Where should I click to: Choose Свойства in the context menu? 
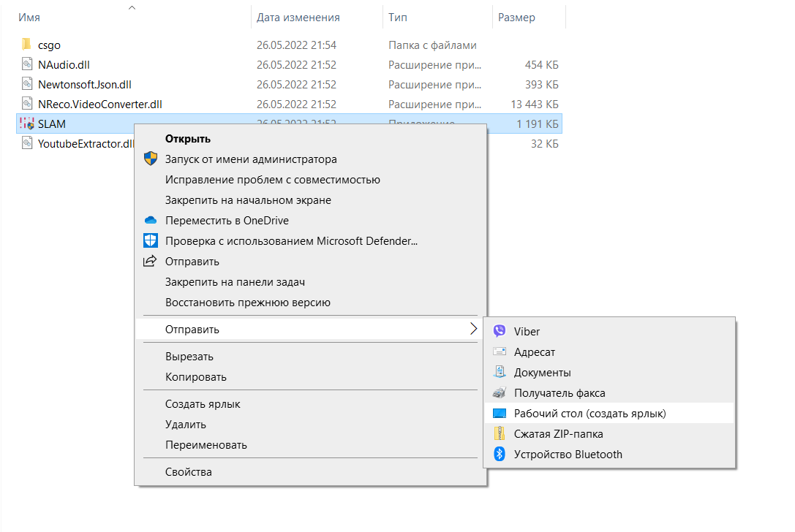(x=189, y=472)
